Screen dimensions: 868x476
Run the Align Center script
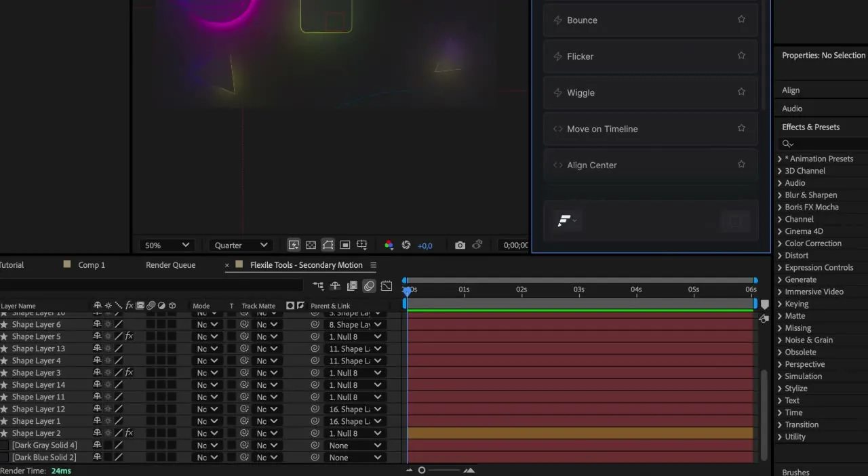pyautogui.click(x=650, y=165)
